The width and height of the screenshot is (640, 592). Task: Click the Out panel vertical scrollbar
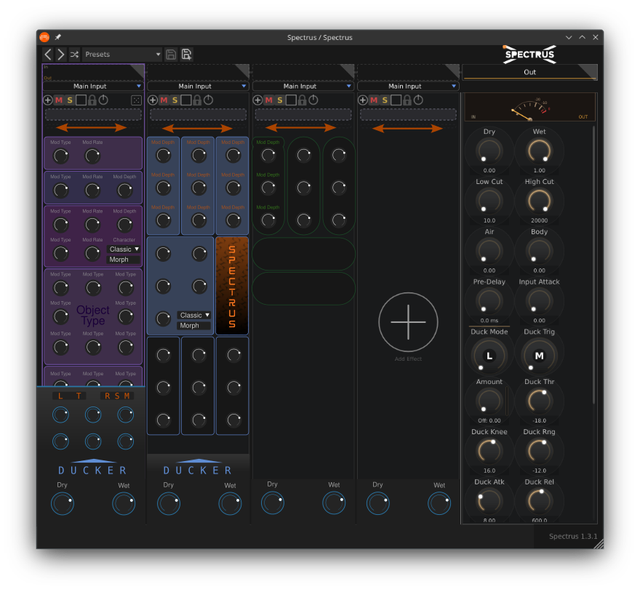[x=594, y=265]
